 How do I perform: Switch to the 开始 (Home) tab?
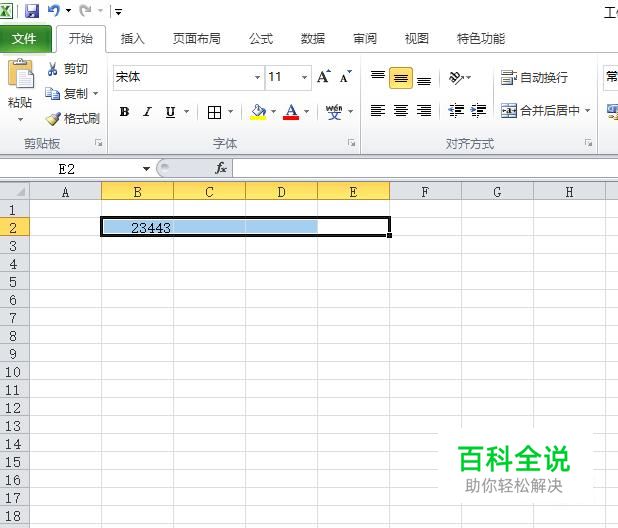pos(81,39)
